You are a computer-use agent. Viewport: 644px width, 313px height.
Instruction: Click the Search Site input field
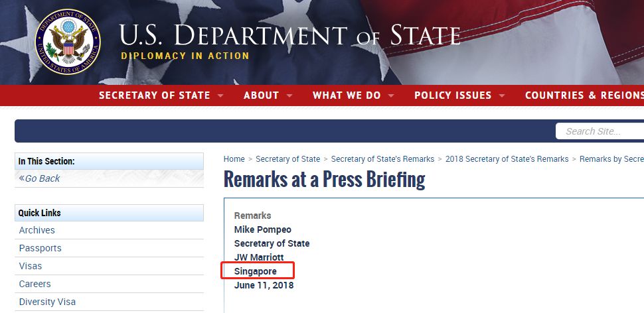point(602,131)
